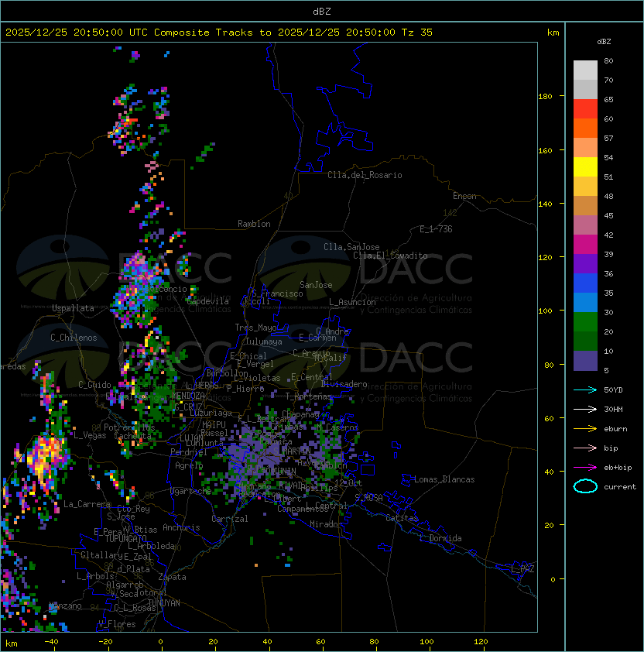
Task: Click the cyan 50YD arrow legend icon
Action: [x=585, y=389]
